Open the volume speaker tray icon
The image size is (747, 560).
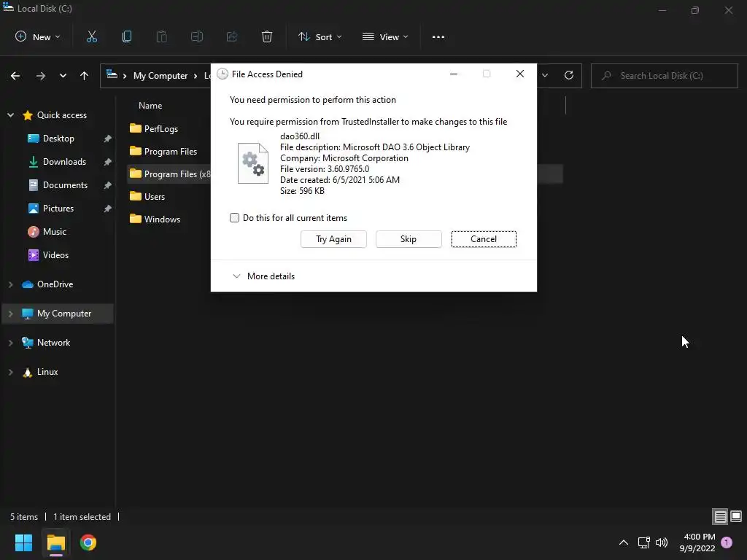tap(662, 542)
